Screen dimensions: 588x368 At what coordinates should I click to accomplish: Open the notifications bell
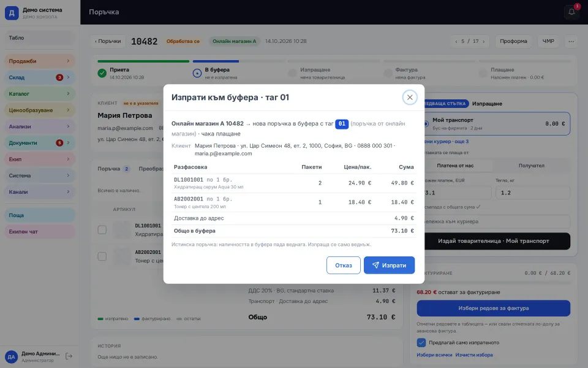click(571, 12)
